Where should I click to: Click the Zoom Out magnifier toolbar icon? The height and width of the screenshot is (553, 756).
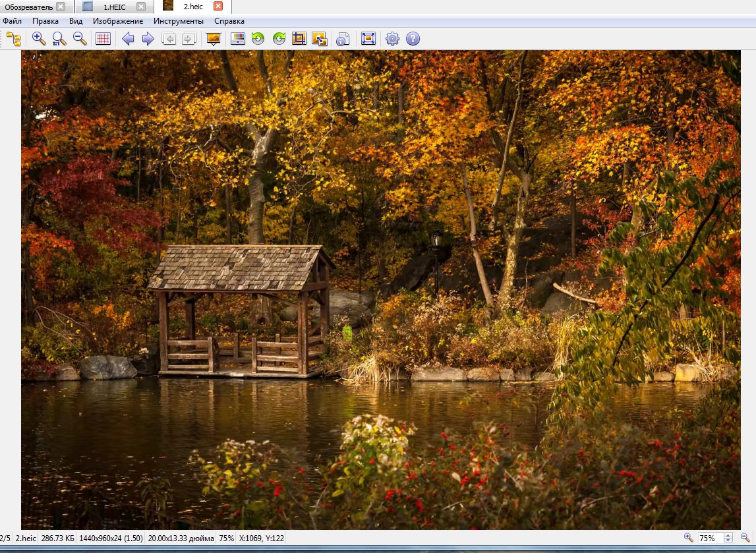(80, 39)
